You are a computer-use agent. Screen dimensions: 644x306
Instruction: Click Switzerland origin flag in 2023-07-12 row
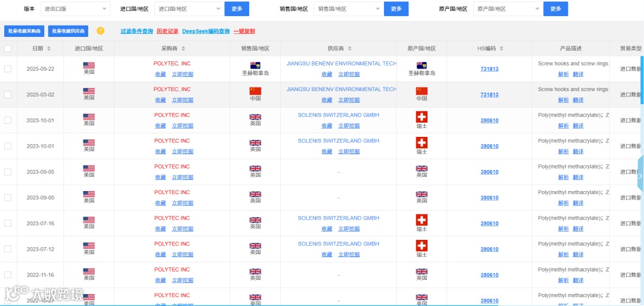[x=422, y=246]
